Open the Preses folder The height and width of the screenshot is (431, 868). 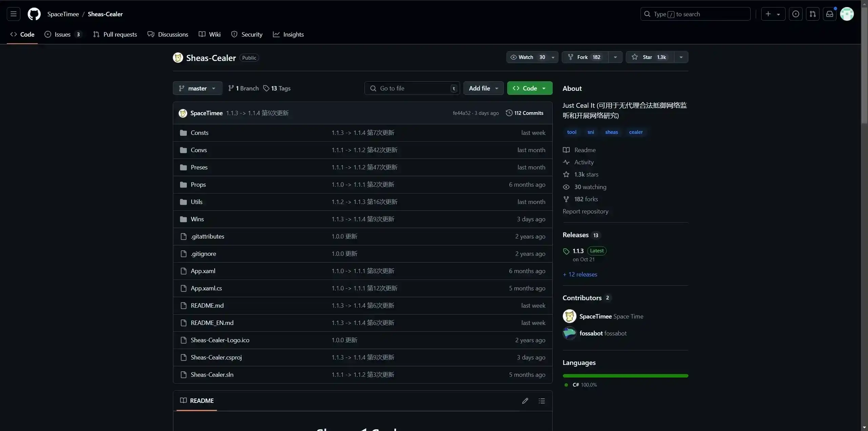pyautogui.click(x=199, y=167)
